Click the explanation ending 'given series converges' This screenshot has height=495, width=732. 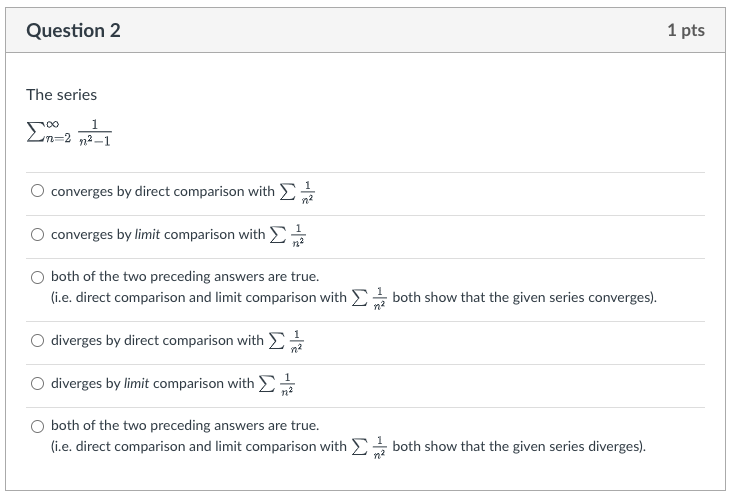pyautogui.click(x=353, y=297)
